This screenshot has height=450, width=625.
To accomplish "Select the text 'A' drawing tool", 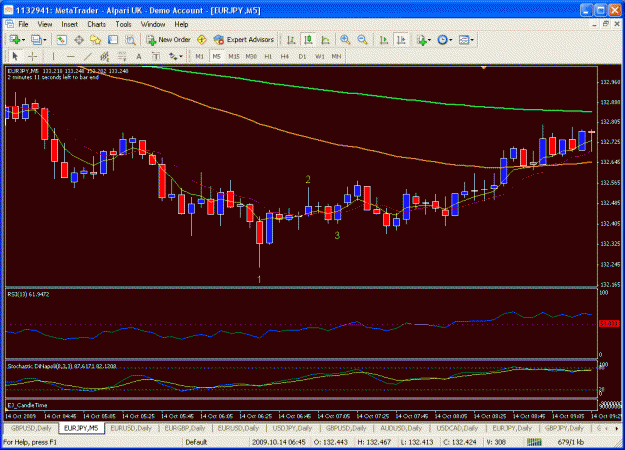I will (x=139, y=56).
